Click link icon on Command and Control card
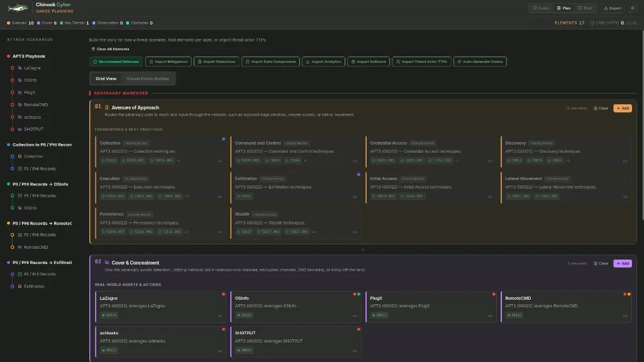The width and height of the screenshot is (644, 362). pyautogui.click(x=355, y=161)
